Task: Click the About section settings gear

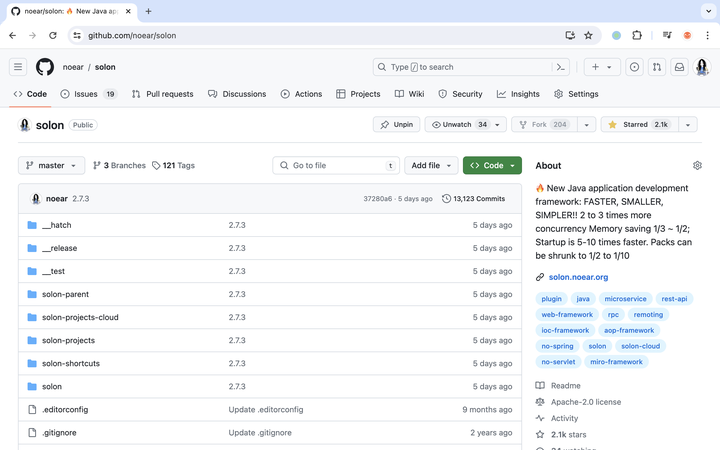Action: [x=697, y=166]
